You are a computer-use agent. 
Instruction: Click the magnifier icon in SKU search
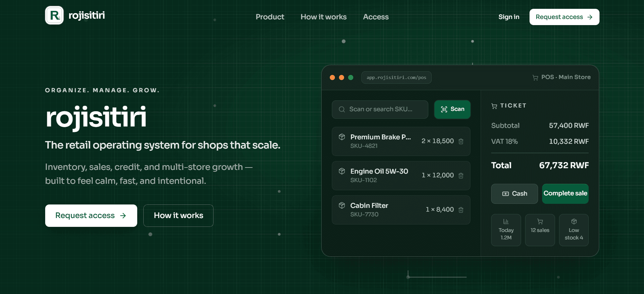pos(342,109)
